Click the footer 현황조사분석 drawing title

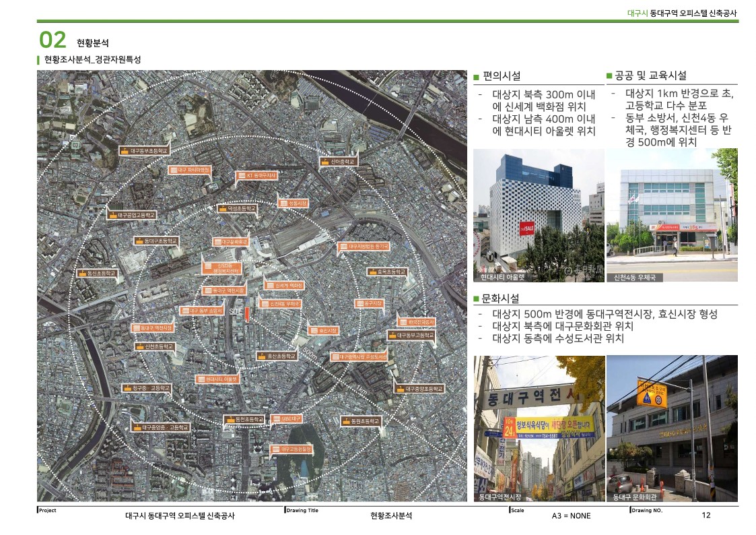[391, 515]
